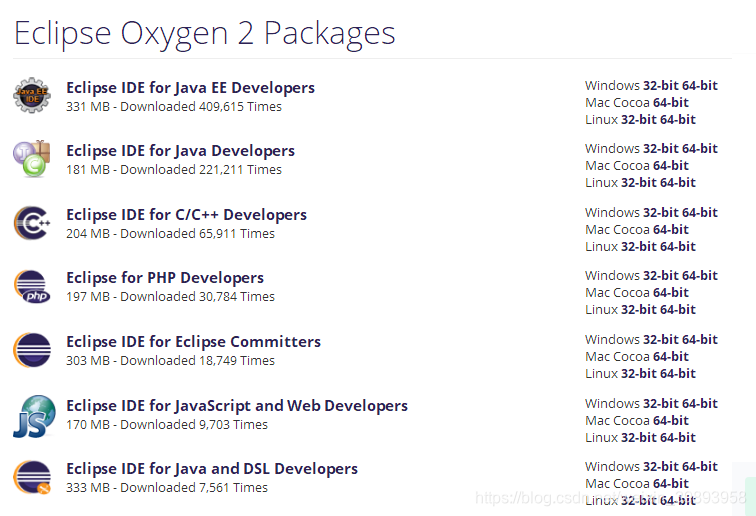Open Eclipse IDE for Java and DSL Developers
Screen dimensions: 756x516
click(212, 469)
